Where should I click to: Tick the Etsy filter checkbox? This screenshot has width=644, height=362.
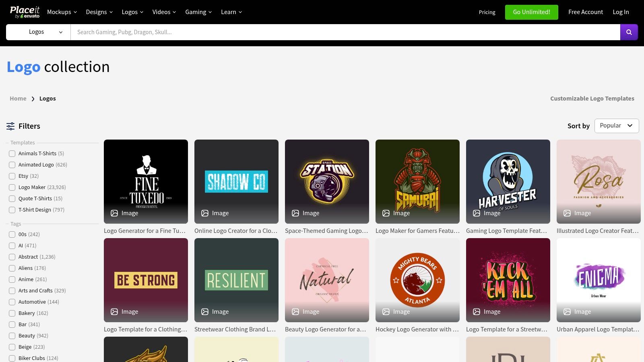(12, 176)
